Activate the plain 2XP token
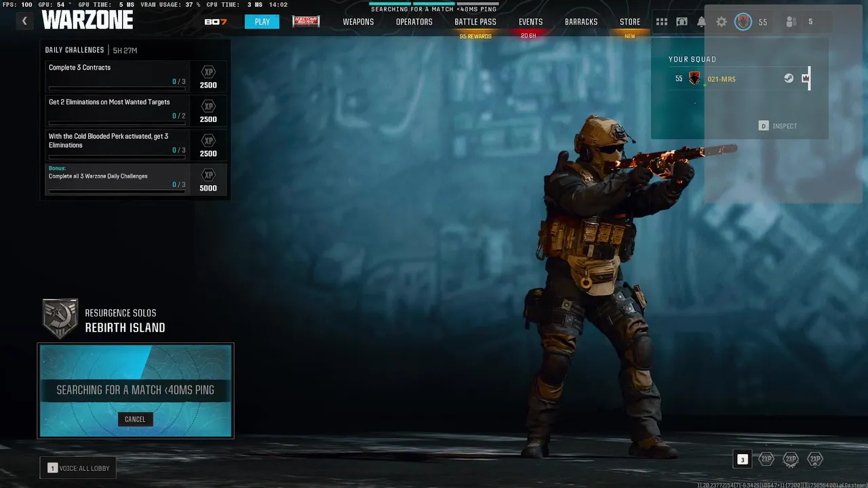The image size is (868, 488). (x=766, y=459)
